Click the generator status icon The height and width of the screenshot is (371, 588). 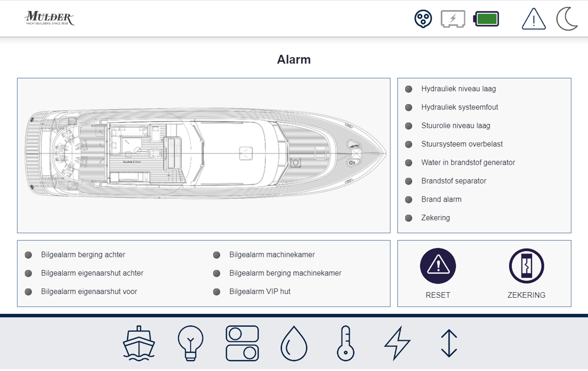click(453, 19)
